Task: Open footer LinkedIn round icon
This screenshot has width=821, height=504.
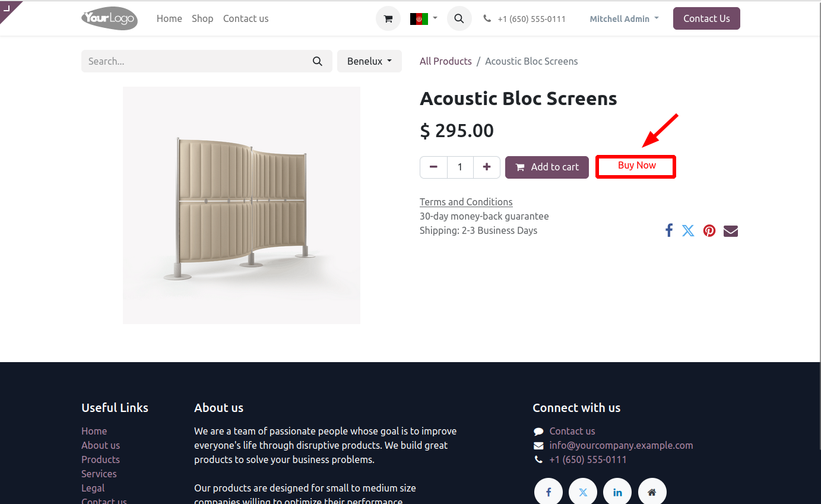Action: (617, 492)
